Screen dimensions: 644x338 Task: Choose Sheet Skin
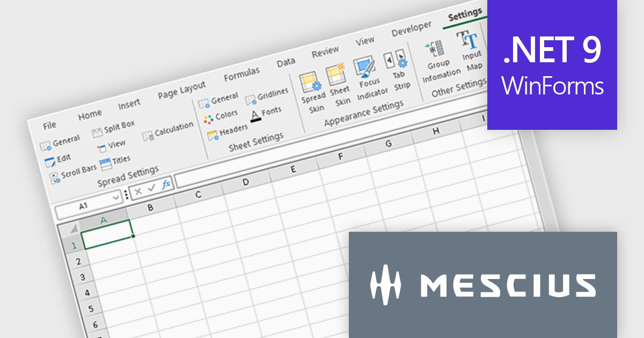[x=339, y=85]
